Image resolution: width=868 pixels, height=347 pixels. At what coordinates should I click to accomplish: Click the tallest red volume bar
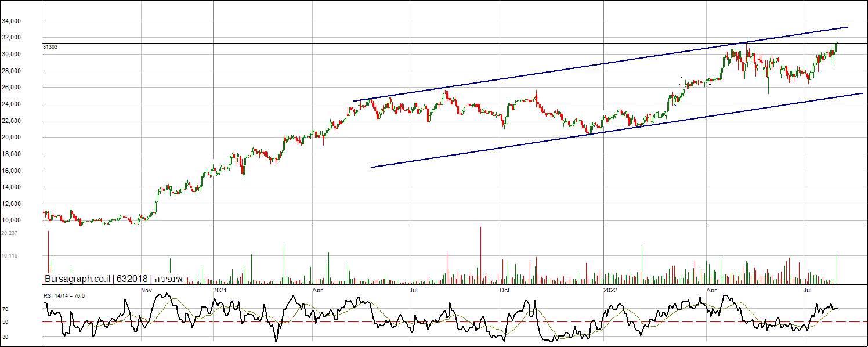(x=481, y=255)
